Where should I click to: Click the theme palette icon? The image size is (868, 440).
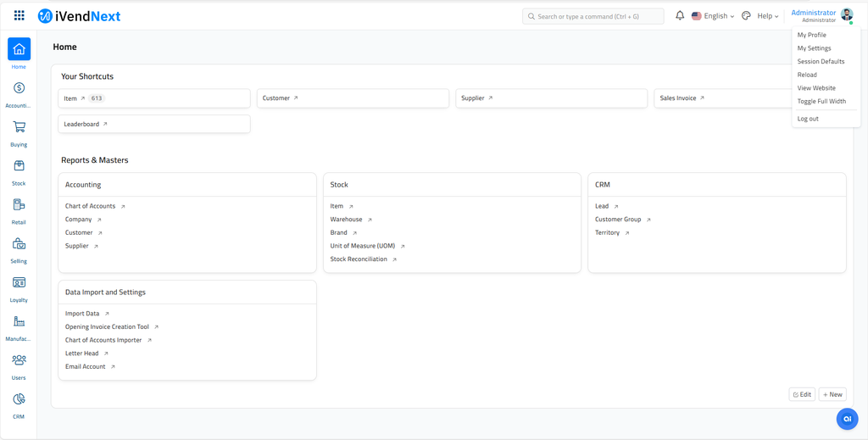pos(746,16)
